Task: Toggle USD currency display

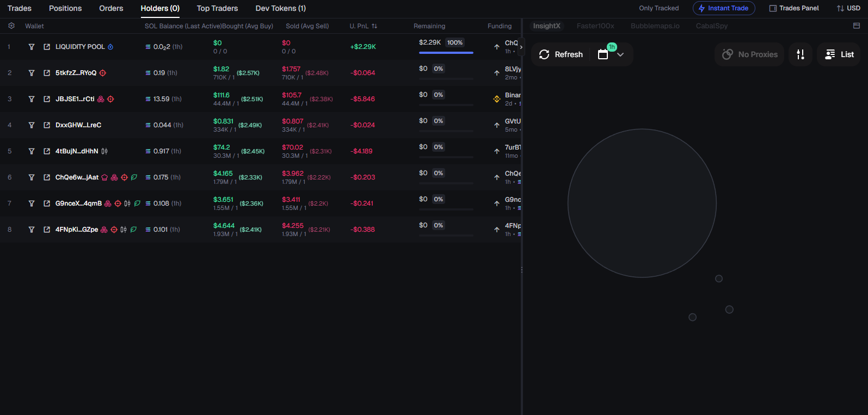Action: tap(848, 8)
